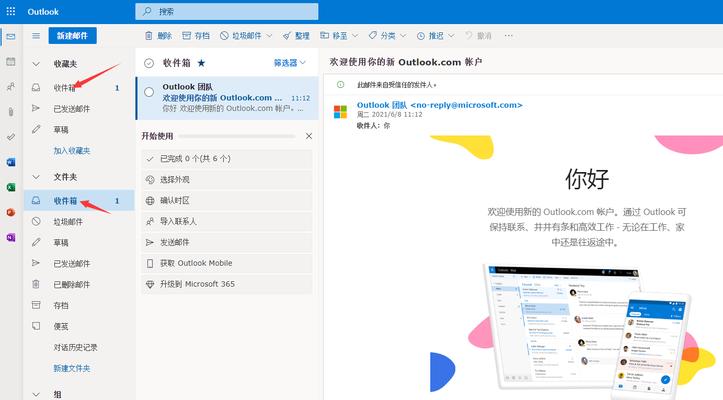
Task: Open the To Do checkmark icon
Action: (x=11, y=137)
